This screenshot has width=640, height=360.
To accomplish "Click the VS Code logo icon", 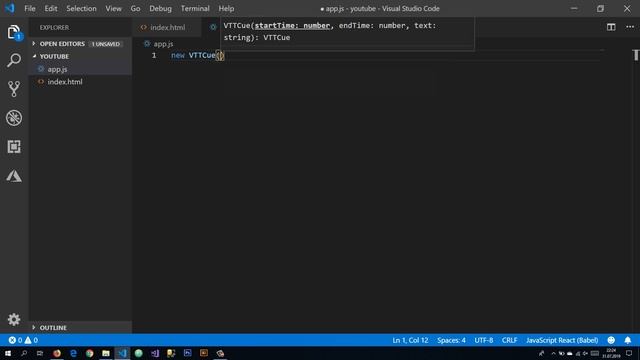I will 9,8.
